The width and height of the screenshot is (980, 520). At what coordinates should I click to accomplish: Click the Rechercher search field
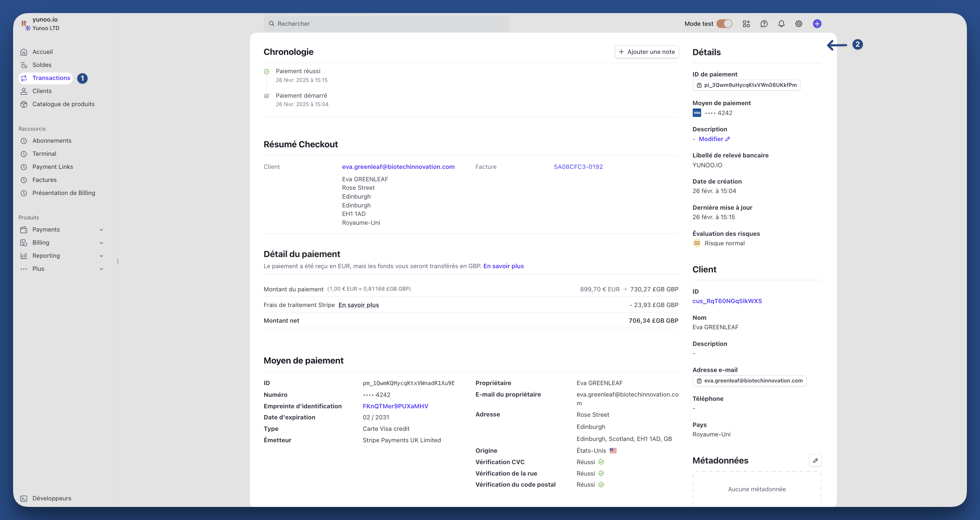pyautogui.click(x=386, y=24)
